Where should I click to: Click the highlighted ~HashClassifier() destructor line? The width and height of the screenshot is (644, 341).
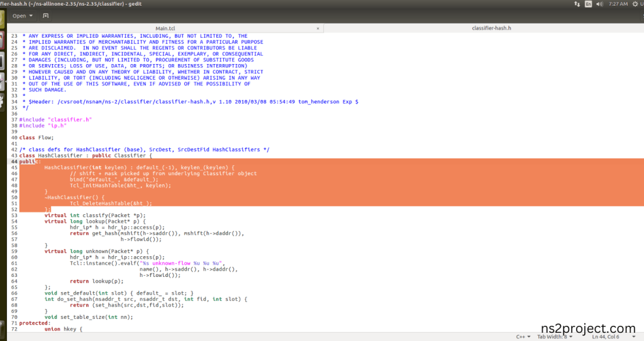point(74,197)
